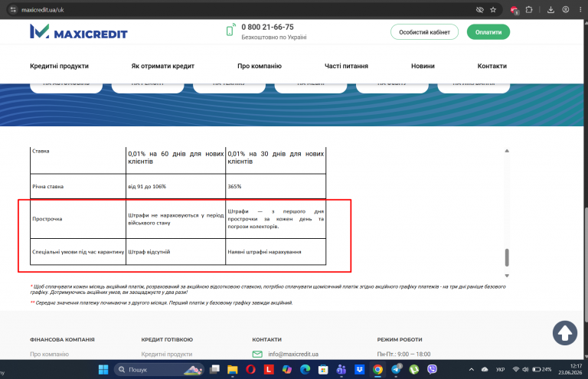The image size is (588, 379).
Task: Open Task View in the taskbar
Action: (214, 370)
